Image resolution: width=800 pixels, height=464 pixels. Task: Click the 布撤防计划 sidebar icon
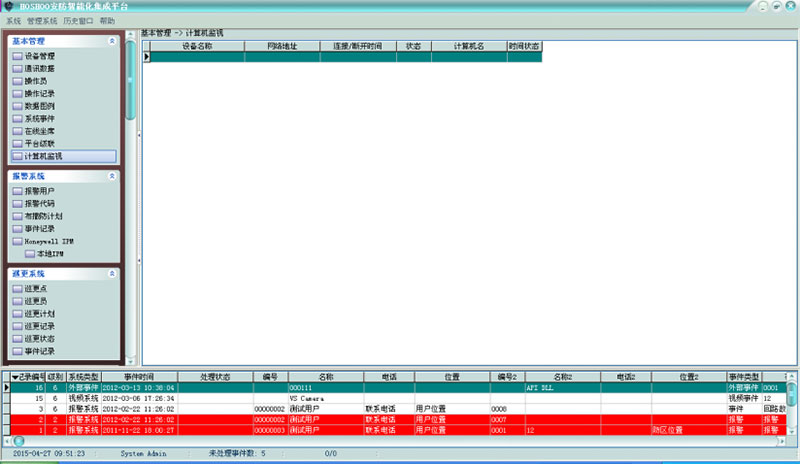click(x=17, y=215)
